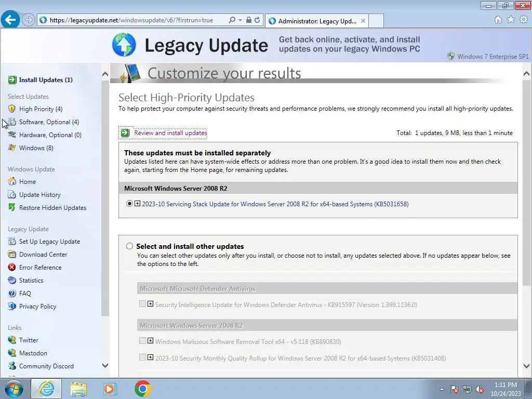This screenshot has height=399, width=532.
Task: Open Restore Hidden Updates link
Action: point(52,207)
